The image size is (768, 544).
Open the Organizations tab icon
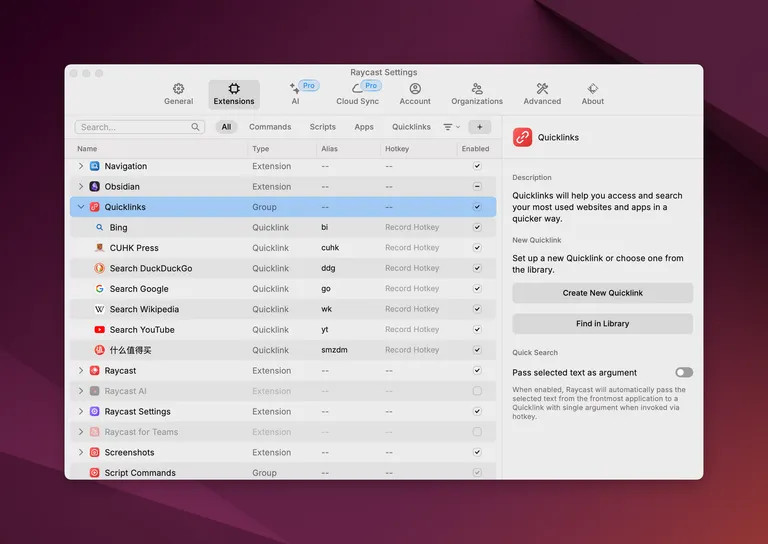477,90
